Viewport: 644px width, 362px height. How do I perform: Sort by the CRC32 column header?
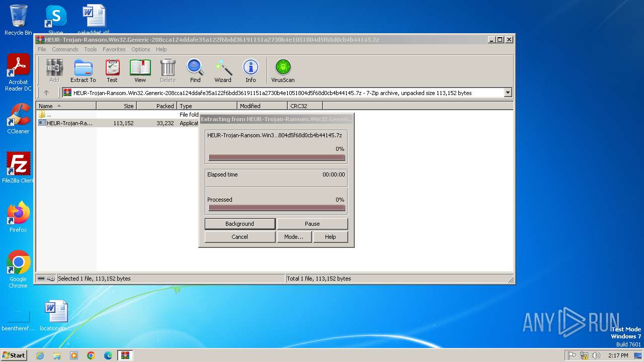click(x=305, y=106)
